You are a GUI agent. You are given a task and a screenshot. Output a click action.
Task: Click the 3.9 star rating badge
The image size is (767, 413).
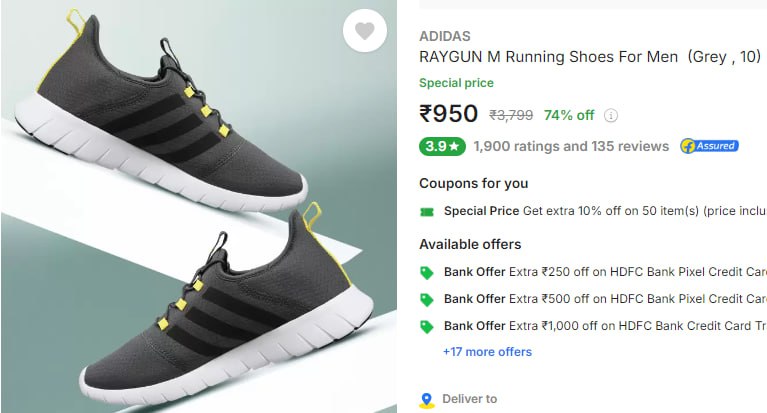coord(442,146)
